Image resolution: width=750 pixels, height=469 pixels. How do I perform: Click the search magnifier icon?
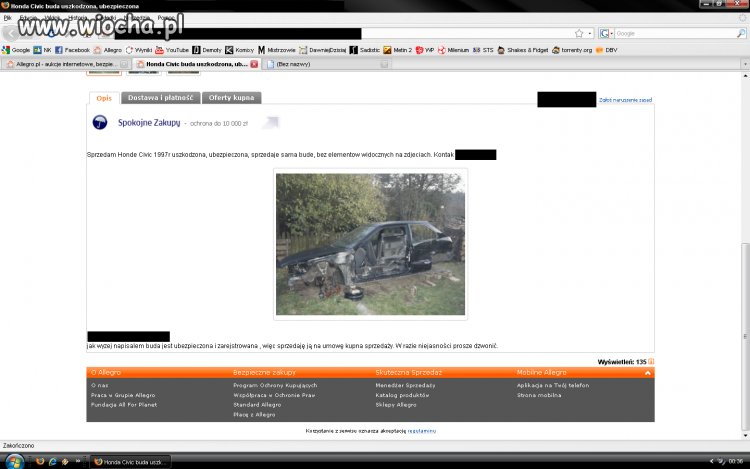pyautogui.click(x=741, y=33)
